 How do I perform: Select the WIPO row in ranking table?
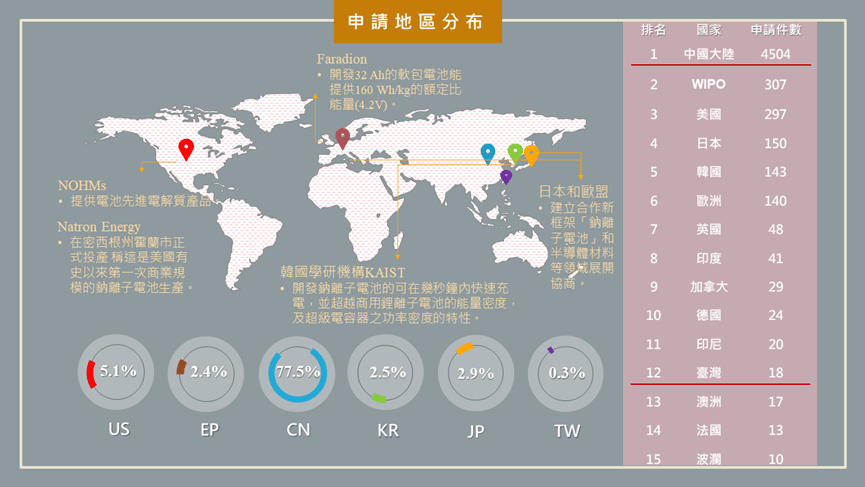(720, 85)
